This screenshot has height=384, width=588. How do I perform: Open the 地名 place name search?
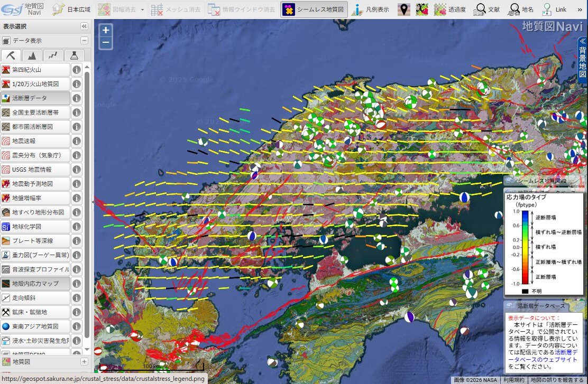click(521, 10)
